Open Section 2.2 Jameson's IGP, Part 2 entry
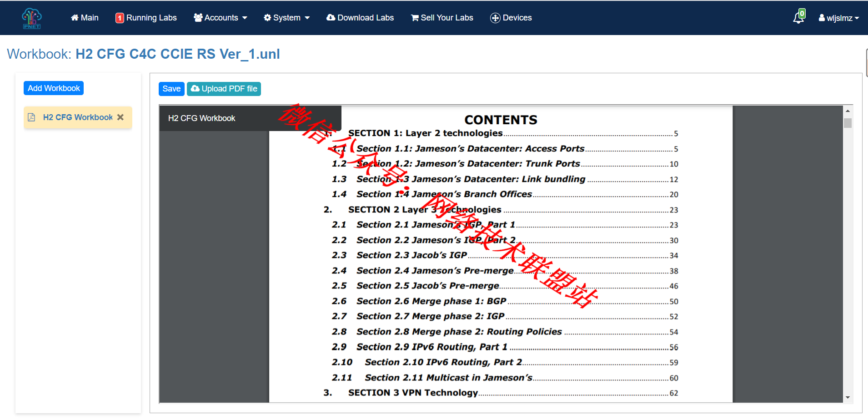This screenshot has height=420, width=868. point(505,240)
